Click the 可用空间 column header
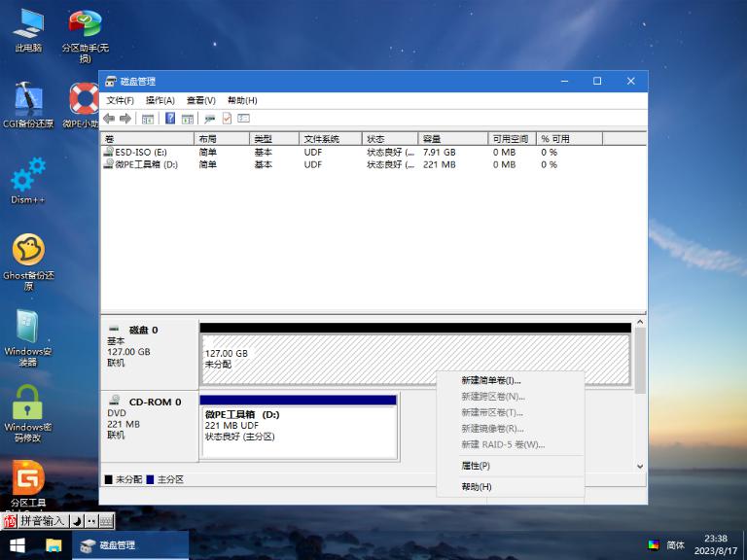The height and width of the screenshot is (560, 747). 513,139
